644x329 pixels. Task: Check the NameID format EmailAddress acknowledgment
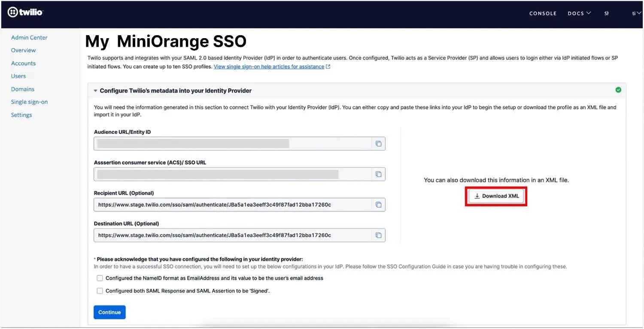click(x=100, y=278)
